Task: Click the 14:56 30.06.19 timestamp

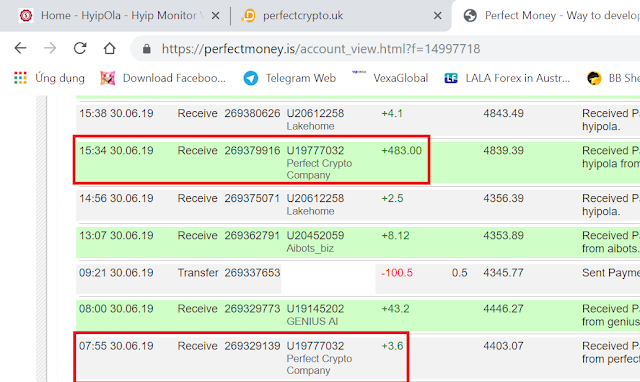Action: coord(116,198)
